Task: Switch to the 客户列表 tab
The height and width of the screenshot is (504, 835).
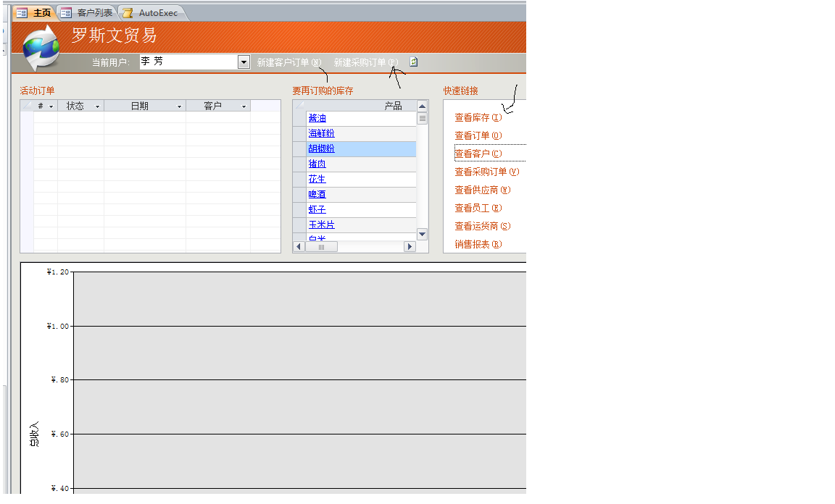Action: (88, 13)
